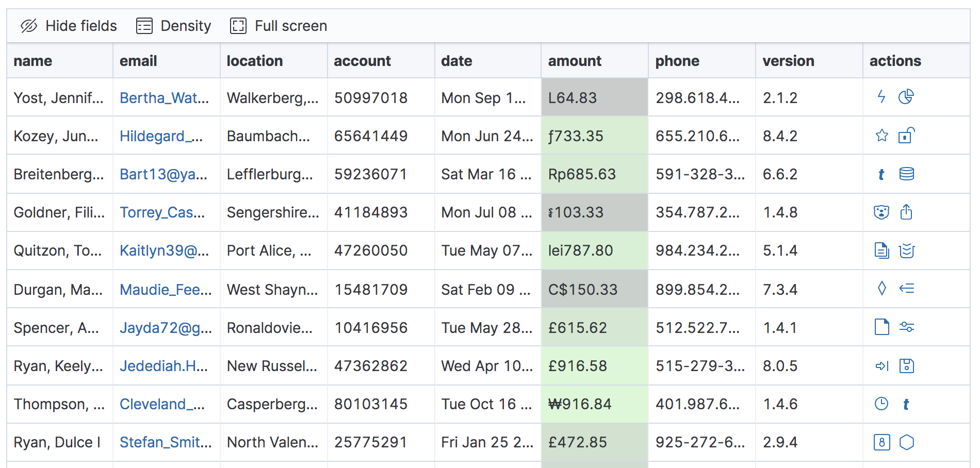Viewport: 980px width, 468px height.
Task: Click the share export icon in Goldner row
Action: [906, 212]
